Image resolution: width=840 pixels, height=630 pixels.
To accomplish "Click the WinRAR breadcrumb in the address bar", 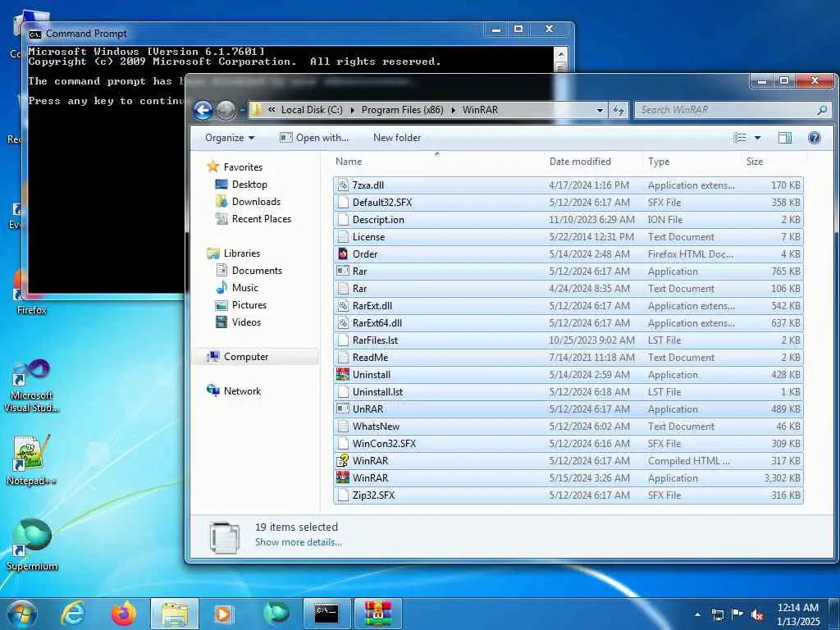I will pos(480,110).
